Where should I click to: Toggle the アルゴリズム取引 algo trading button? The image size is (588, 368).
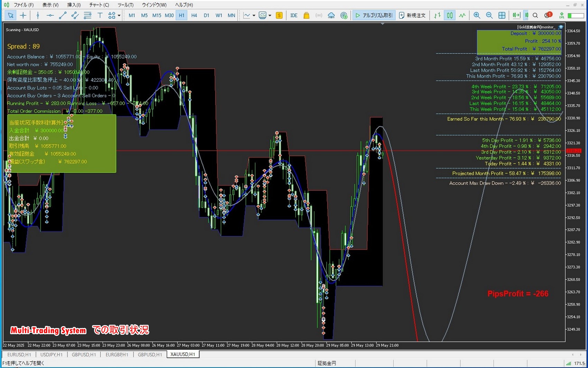(374, 15)
